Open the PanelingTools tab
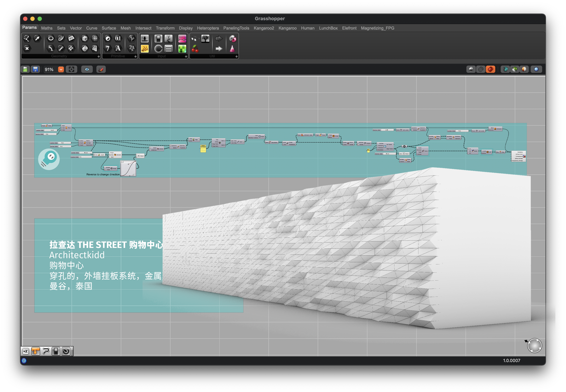This screenshot has width=566, height=392. (x=236, y=28)
